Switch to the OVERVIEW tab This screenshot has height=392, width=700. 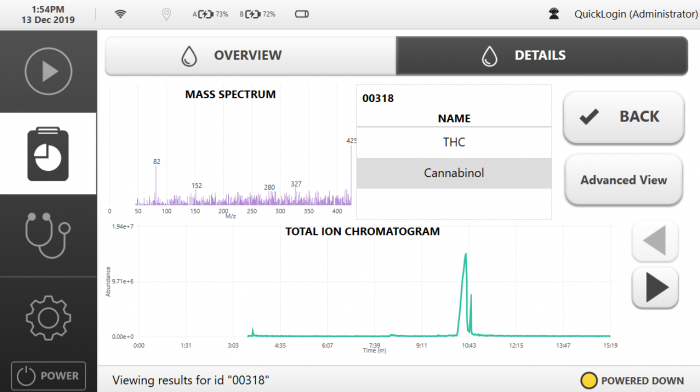pos(250,56)
